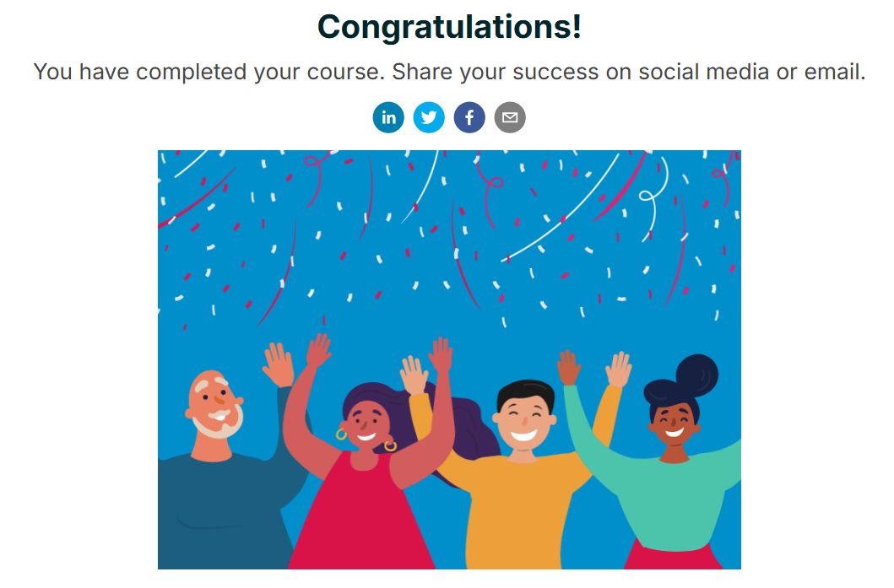Click the words "social media or email"
Screen dimensions: 894x588
coord(751,72)
